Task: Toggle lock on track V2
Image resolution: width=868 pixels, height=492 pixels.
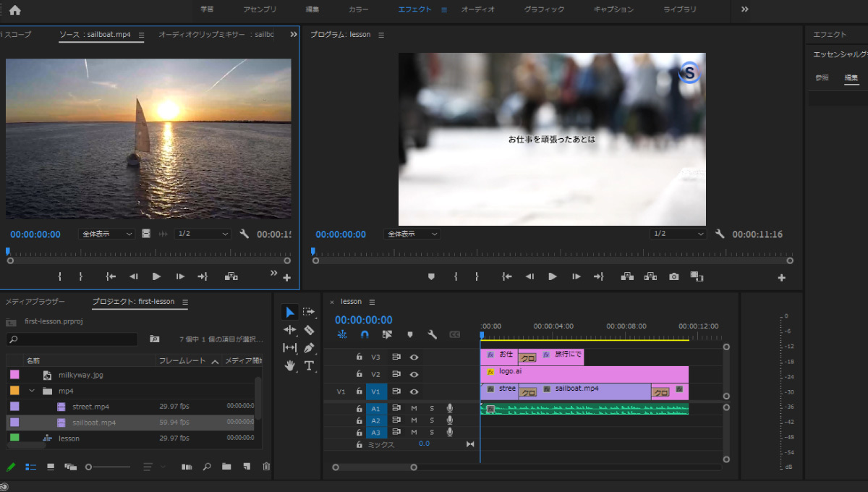Action: click(359, 374)
